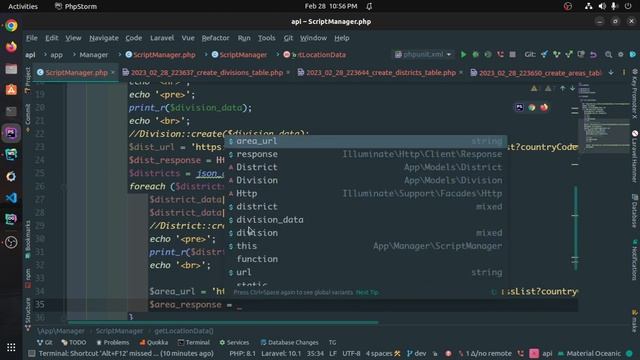Change the PHP 8.1 language level in status bar

click(x=242, y=353)
